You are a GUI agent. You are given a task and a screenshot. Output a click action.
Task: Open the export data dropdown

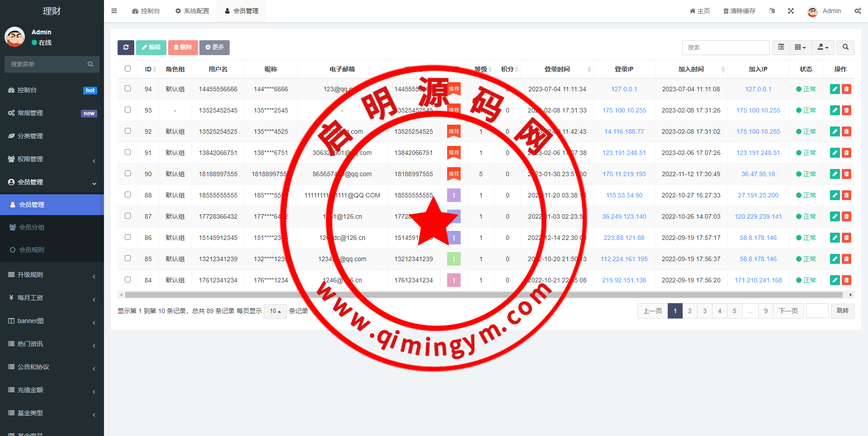click(x=823, y=47)
